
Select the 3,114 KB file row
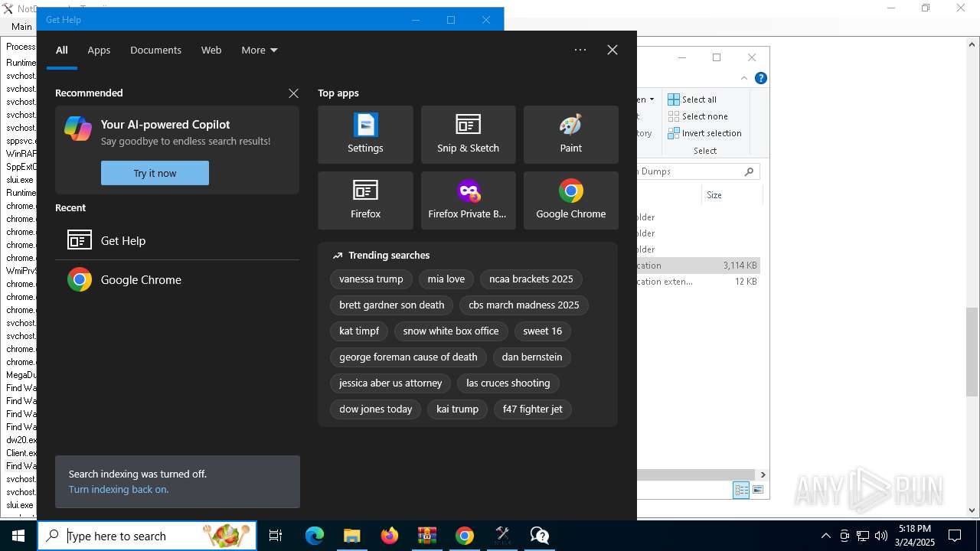pos(698,266)
